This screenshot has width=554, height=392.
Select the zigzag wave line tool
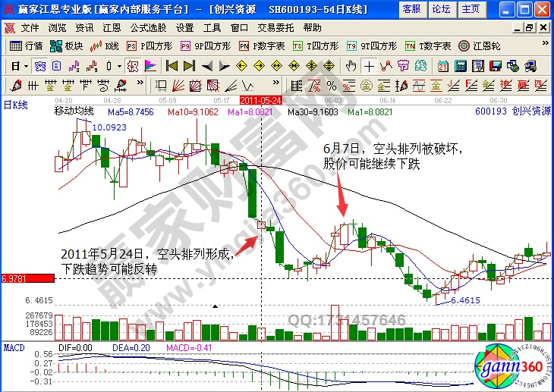coord(248,86)
